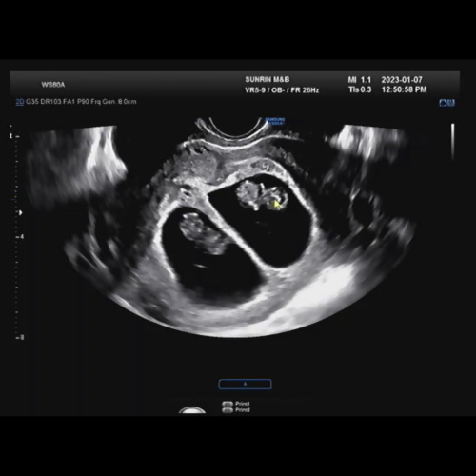Click the grayscale bar at right edge
476x476 pixels.
(453, 141)
